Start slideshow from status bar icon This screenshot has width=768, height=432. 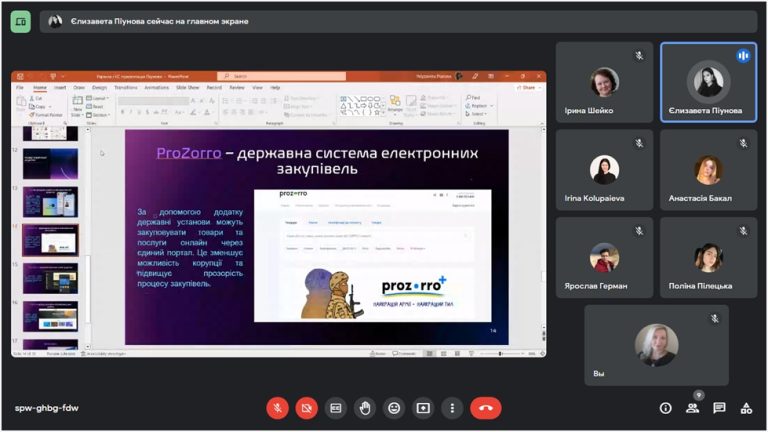point(471,353)
